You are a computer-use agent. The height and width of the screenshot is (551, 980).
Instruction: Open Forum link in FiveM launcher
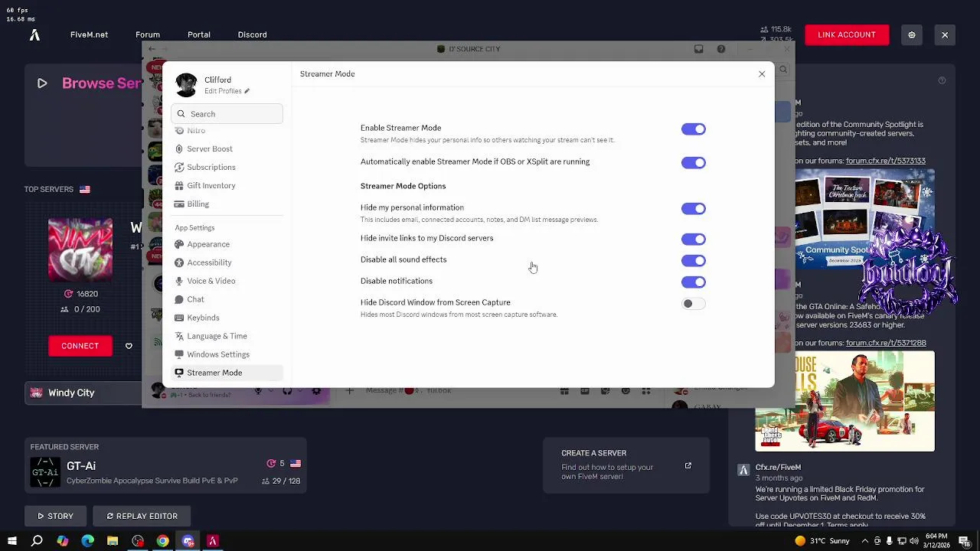(x=148, y=34)
